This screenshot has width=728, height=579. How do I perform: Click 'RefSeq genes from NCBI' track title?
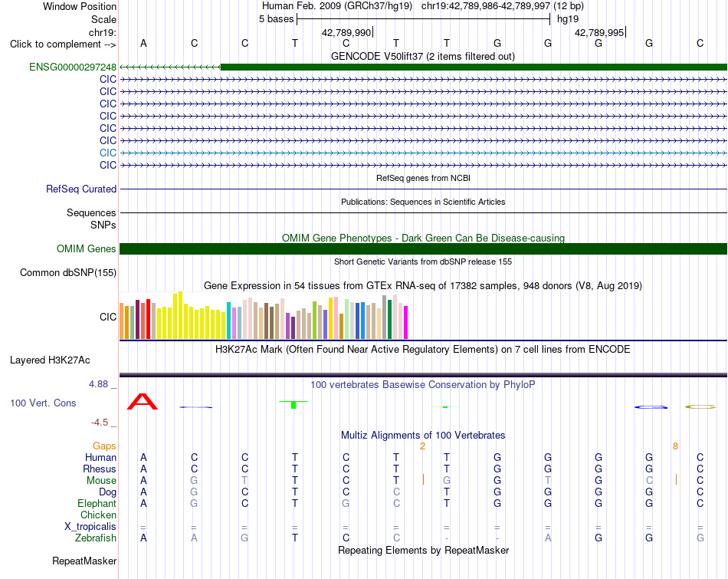click(424, 178)
